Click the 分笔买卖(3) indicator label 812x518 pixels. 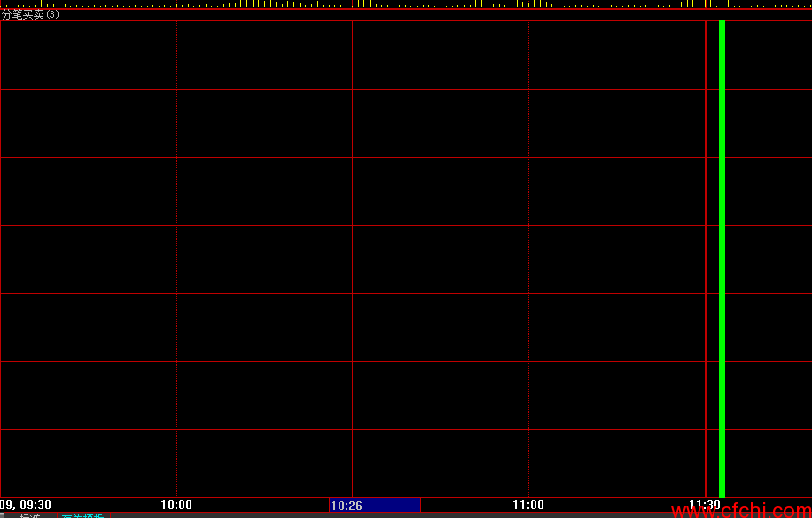[x=30, y=14]
